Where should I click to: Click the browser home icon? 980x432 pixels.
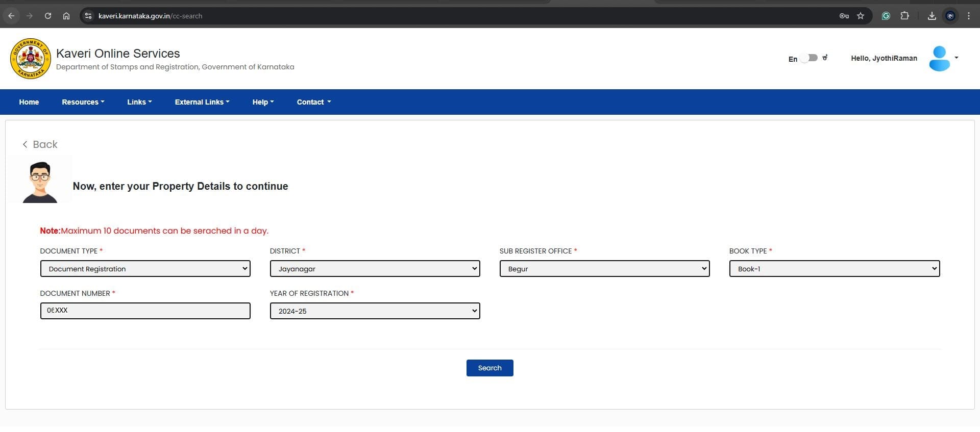[x=66, y=16]
